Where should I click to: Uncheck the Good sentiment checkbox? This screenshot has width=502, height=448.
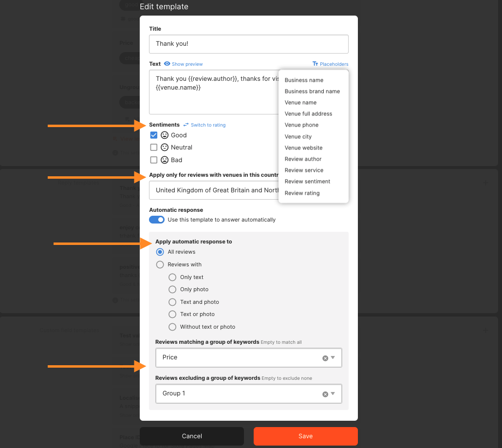[154, 135]
